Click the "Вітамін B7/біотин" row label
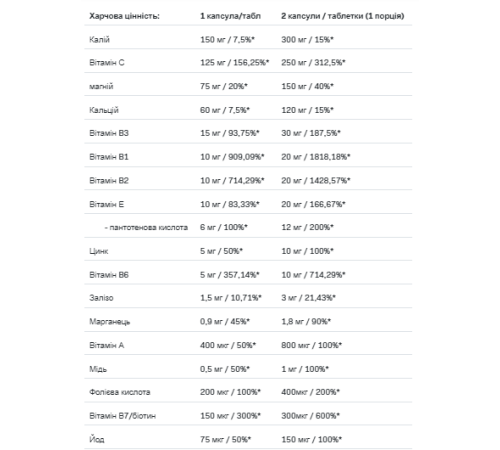The width and height of the screenshot is (500, 450). point(122,416)
